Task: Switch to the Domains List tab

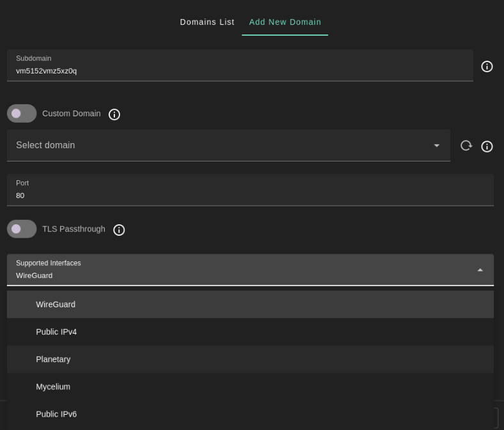Action: [x=207, y=22]
